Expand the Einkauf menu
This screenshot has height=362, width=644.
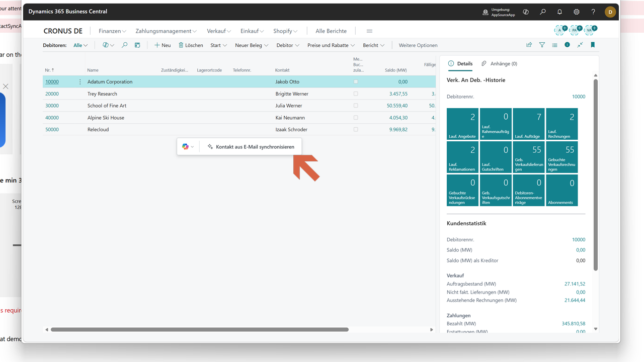252,31
